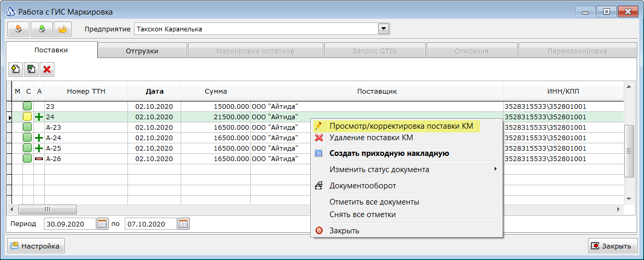Choose Отметить все документы
This screenshot has width=644, height=260.
click(x=407, y=202)
